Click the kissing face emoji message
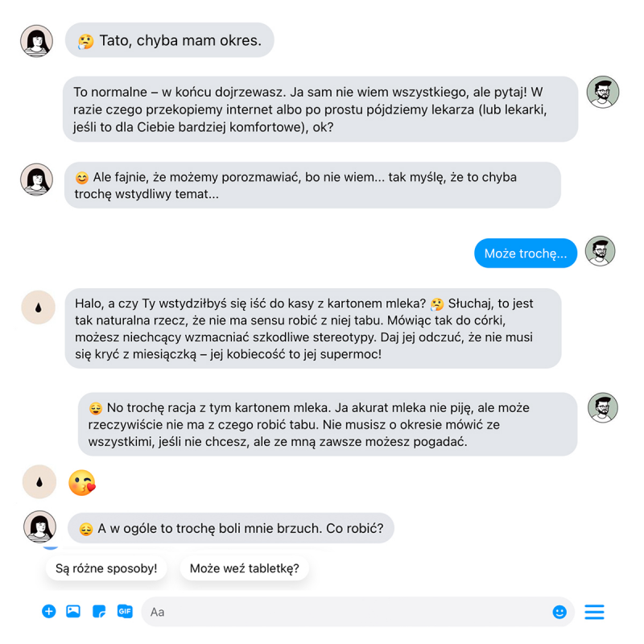The width and height of the screenshot is (644, 644). (82, 482)
